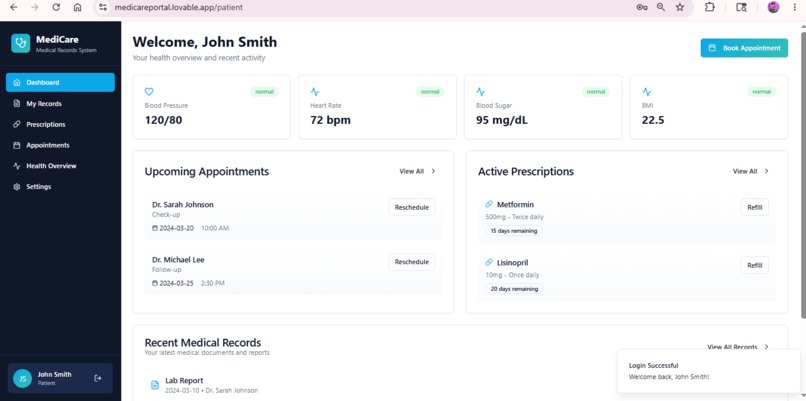Open Settings in the sidebar
This screenshot has width=806, height=401.
tap(60, 187)
